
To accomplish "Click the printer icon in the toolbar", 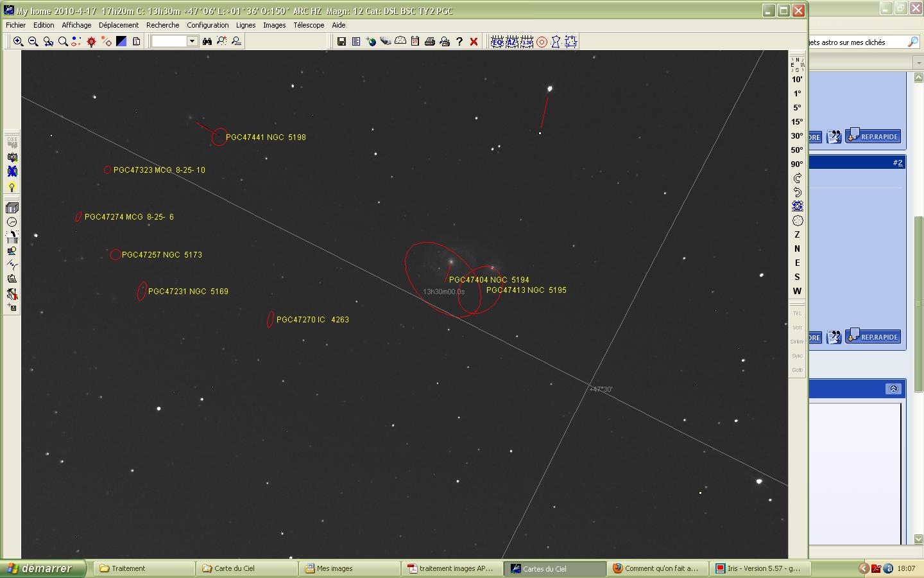I will tap(430, 42).
